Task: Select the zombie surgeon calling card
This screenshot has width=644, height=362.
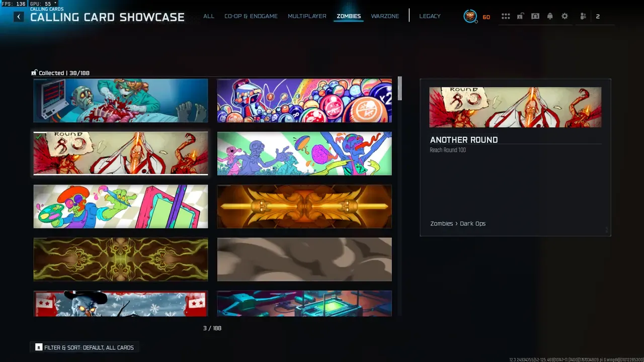Action: [121, 101]
